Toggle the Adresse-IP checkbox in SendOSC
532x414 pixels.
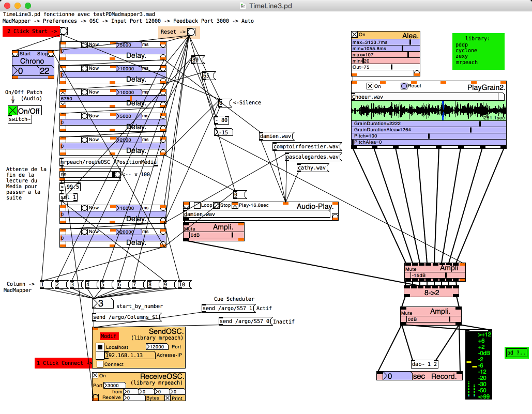[x=100, y=355]
